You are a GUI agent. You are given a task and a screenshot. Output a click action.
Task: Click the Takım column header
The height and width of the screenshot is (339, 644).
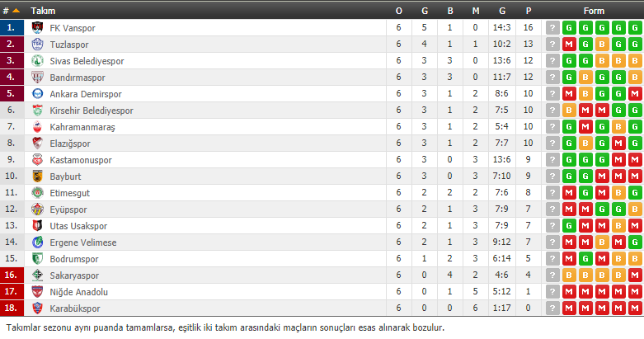pos(43,11)
